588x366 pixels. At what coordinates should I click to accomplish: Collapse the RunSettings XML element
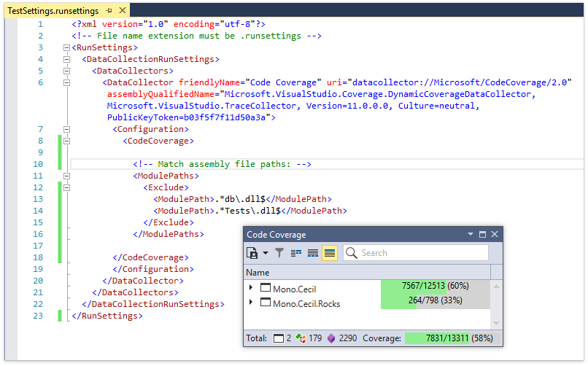(x=67, y=47)
